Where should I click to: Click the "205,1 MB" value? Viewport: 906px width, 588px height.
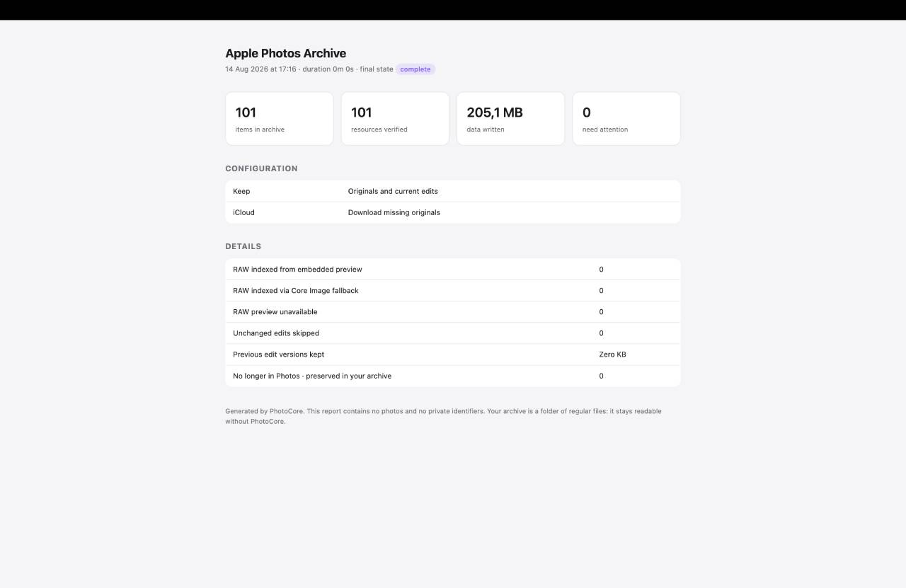[x=495, y=113]
